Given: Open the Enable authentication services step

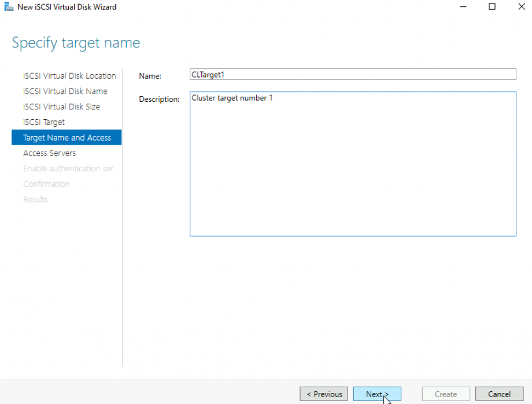Looking at the screenshot, I should 71,168.
